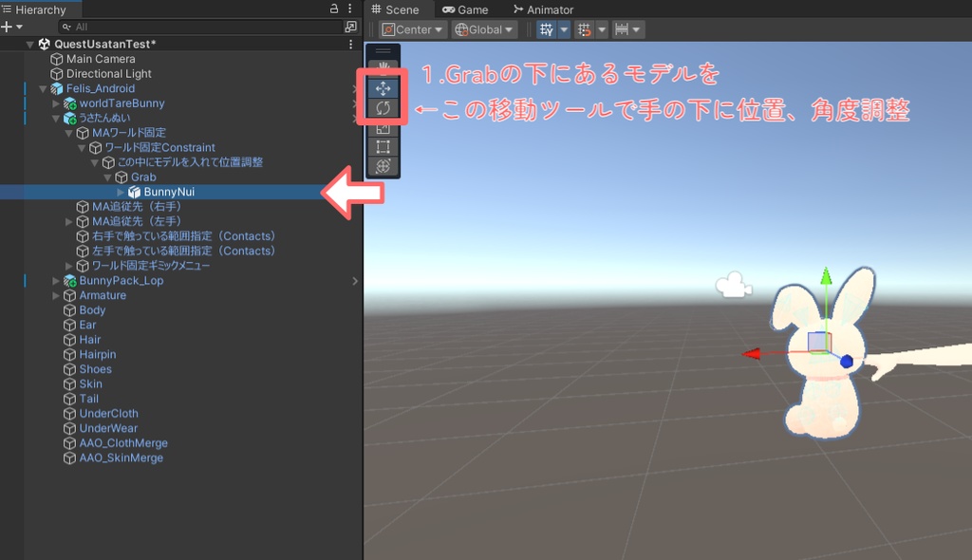The width and height of the screenshot is (972, 560).
Task: Select the View hand tool
Action: [x=383, y=63]
